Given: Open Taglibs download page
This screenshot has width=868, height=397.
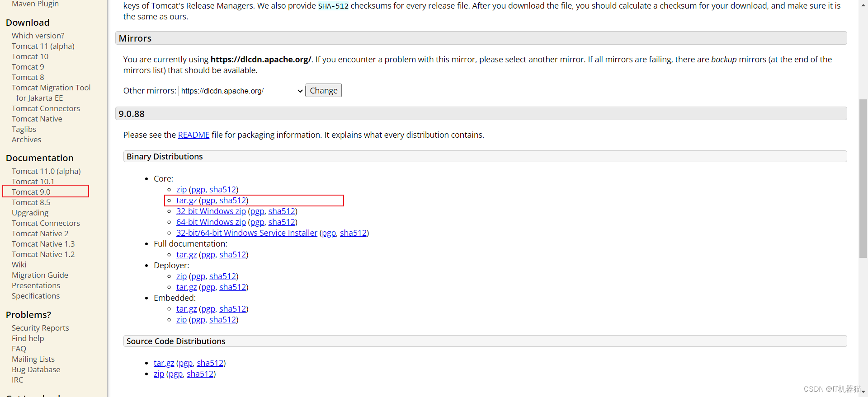Looking at the screenshot, I should click(x=24, y=129).
